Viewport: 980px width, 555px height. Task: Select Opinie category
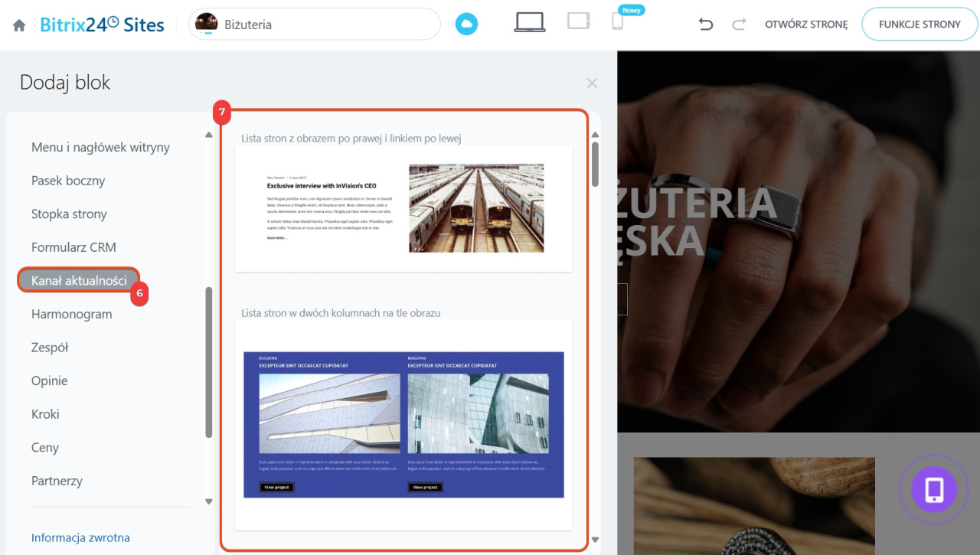point(49,380)
